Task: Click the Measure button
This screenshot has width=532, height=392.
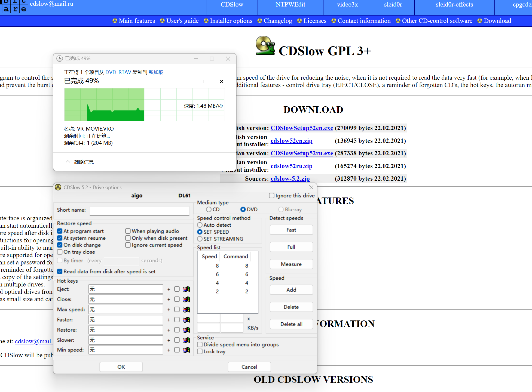Action: click(291, 264)
